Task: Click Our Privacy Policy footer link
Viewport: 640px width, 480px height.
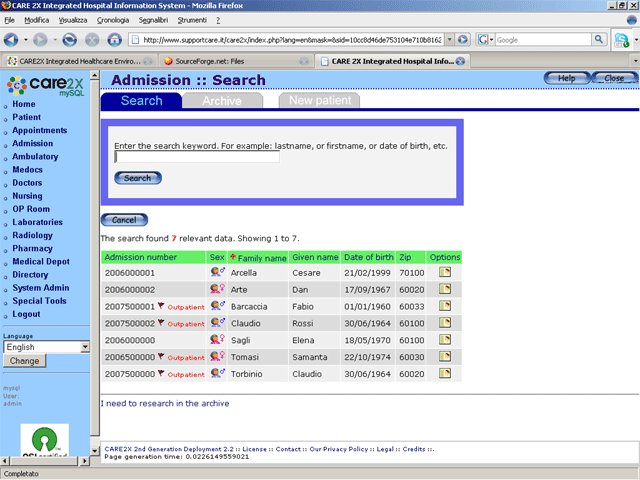Action: click(x=338, y=449)
